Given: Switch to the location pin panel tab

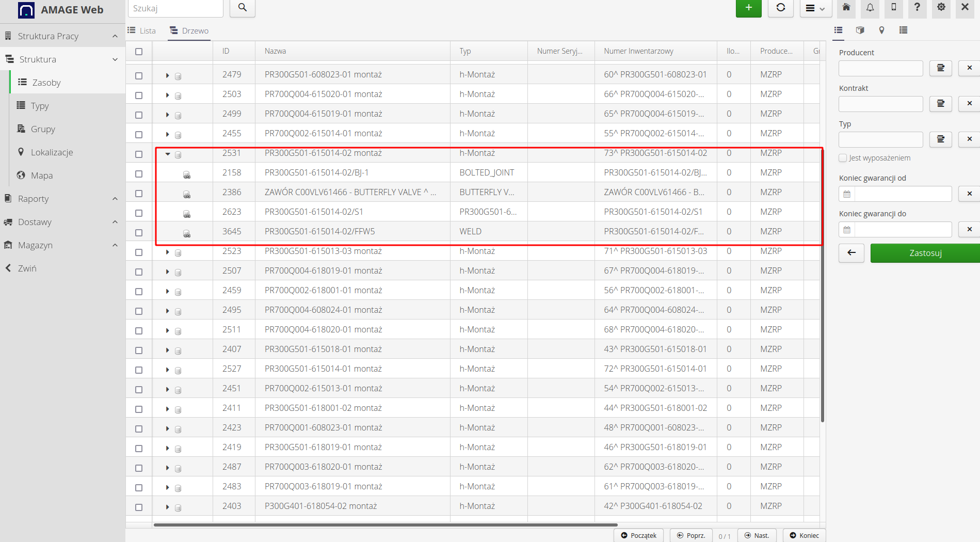Looking at the screenshot, I should (881, 30).
